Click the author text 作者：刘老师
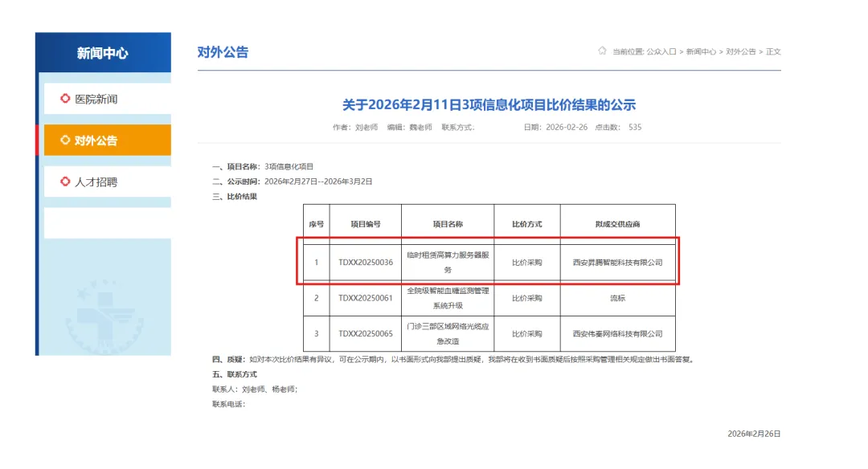868x469 pixels. click(x=355, y=127)
